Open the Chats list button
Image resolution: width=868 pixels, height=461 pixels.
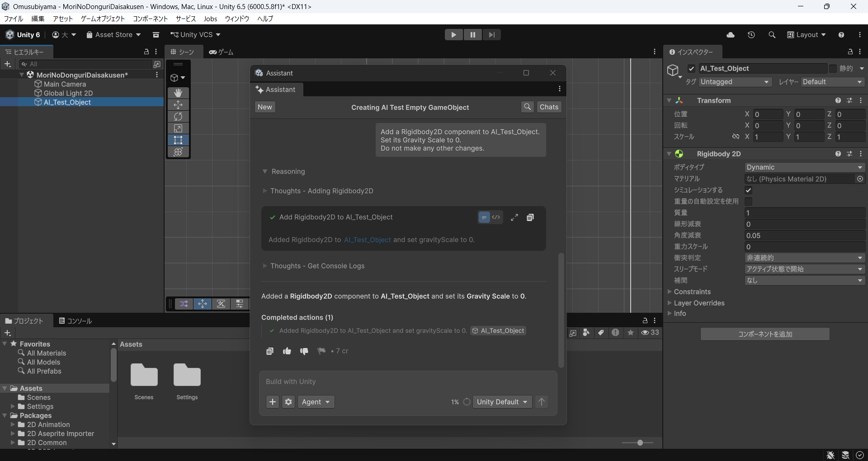[549, 107]
